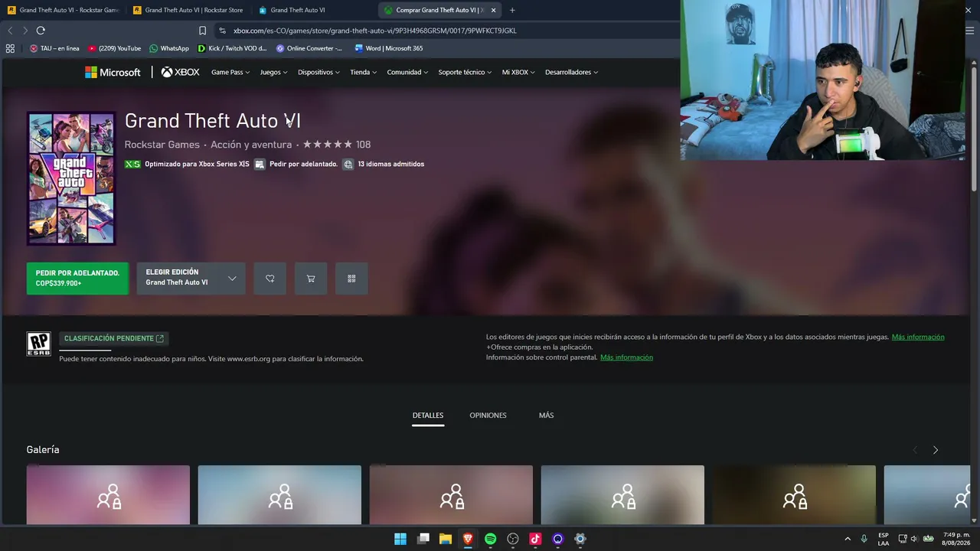Open TikTok from the taskbar

point(535,539)
